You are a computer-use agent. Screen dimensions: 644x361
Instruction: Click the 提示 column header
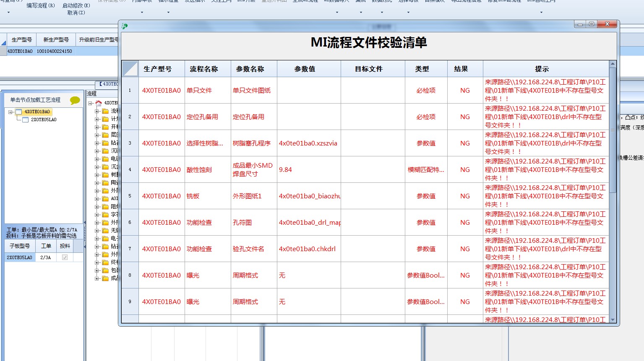(546, 69)
